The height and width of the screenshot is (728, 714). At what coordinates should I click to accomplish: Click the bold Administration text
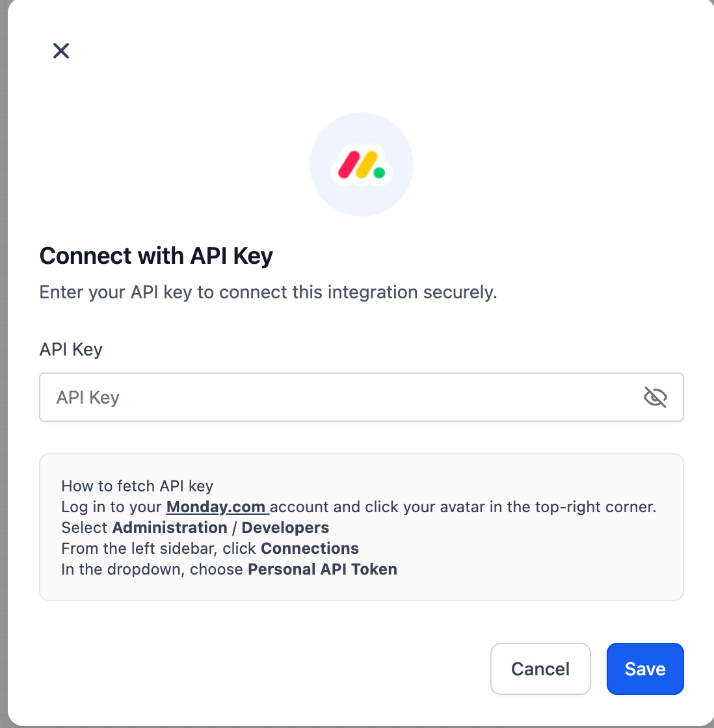[170, 528]
